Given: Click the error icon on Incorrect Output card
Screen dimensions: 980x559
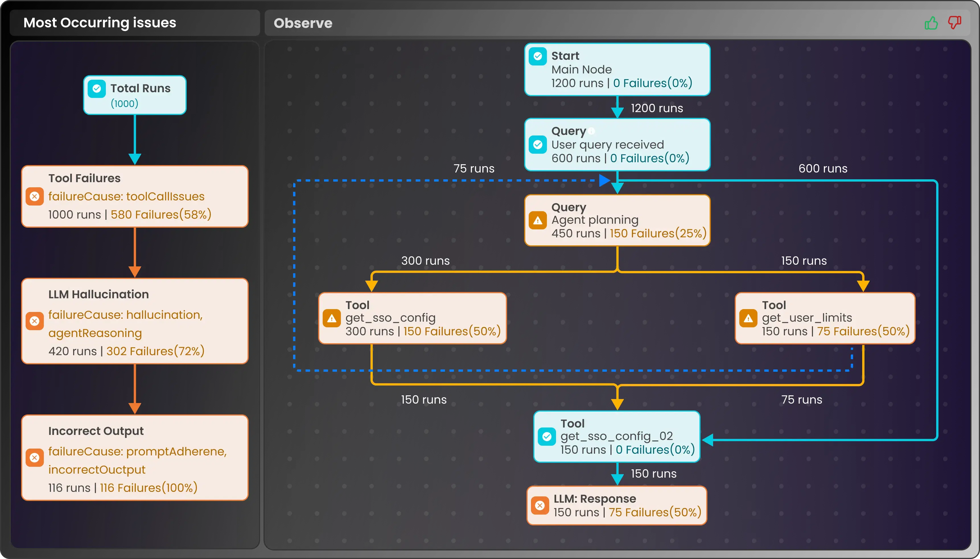Looking at the screenshot, I should [x=34, y=458].
